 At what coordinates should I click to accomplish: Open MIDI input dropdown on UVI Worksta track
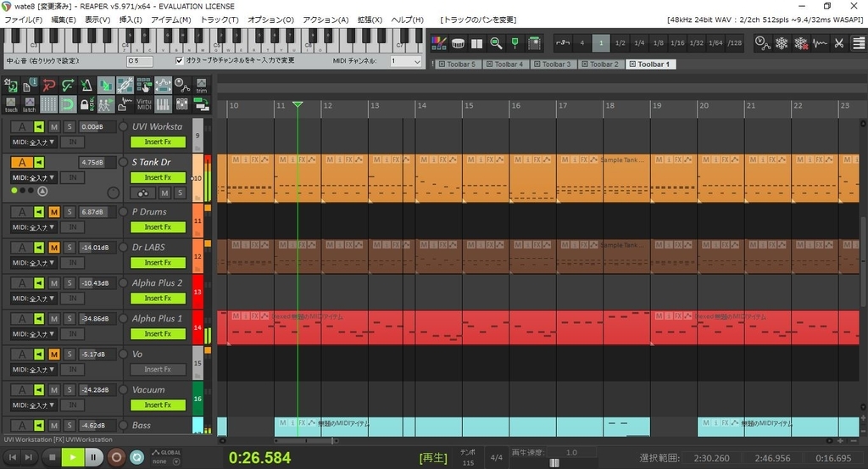tap(34, 142)
